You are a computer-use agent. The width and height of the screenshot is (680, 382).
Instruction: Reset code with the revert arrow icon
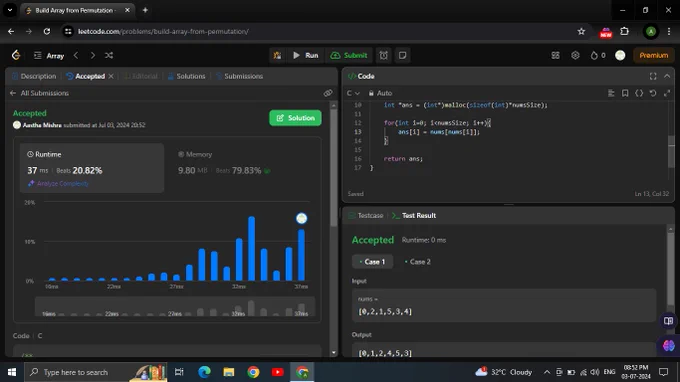pyautogui.click(x=653, y=93)
